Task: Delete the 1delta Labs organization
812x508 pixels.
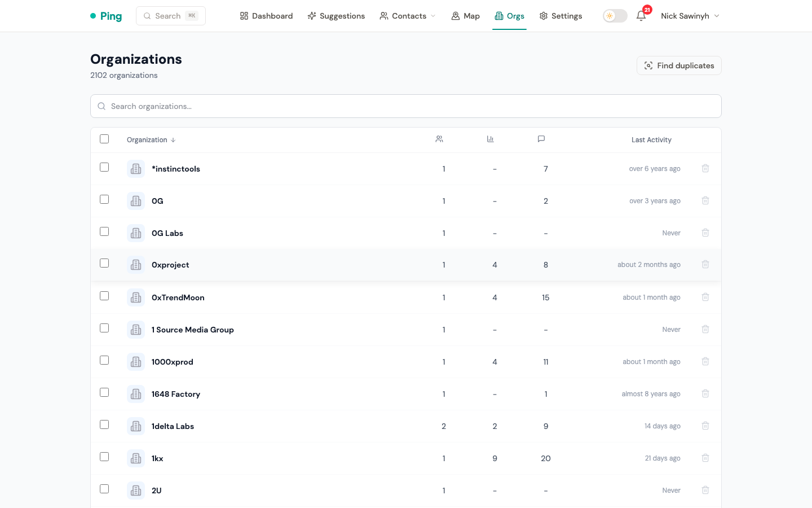Action: click(705, 426)
